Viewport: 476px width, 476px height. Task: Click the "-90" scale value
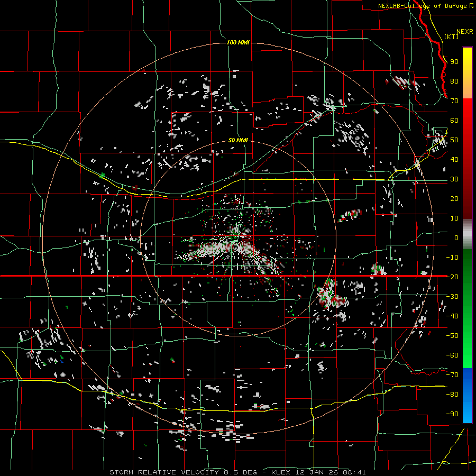point(452,414)
